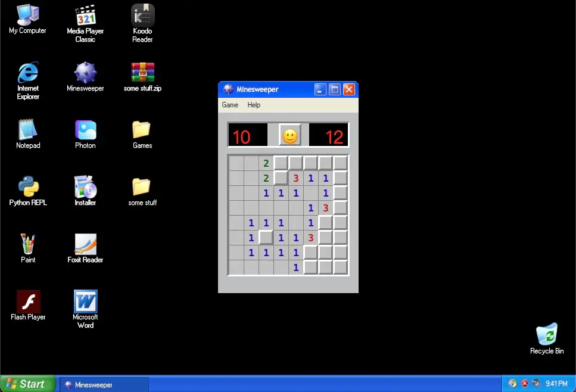Select the some stuff.zip archive icon
Image resolution: width=576 pixels, height=392 pixels.
pyautogui.click(x=142, y=76)
